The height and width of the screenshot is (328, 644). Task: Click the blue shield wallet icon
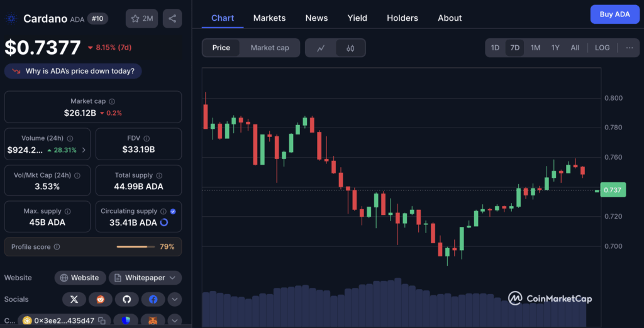125,320
